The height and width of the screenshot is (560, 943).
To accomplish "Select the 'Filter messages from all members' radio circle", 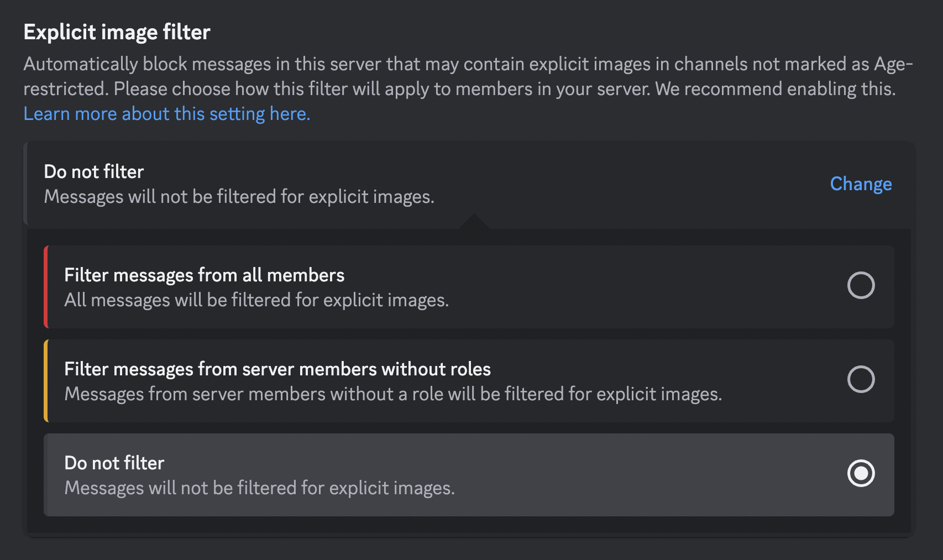I will coord(861,285).
